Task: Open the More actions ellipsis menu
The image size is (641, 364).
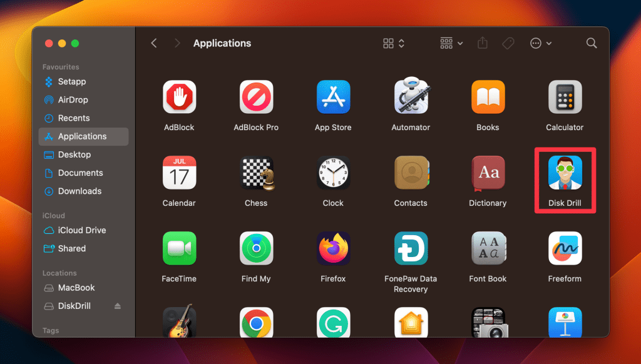Action: 540,43
